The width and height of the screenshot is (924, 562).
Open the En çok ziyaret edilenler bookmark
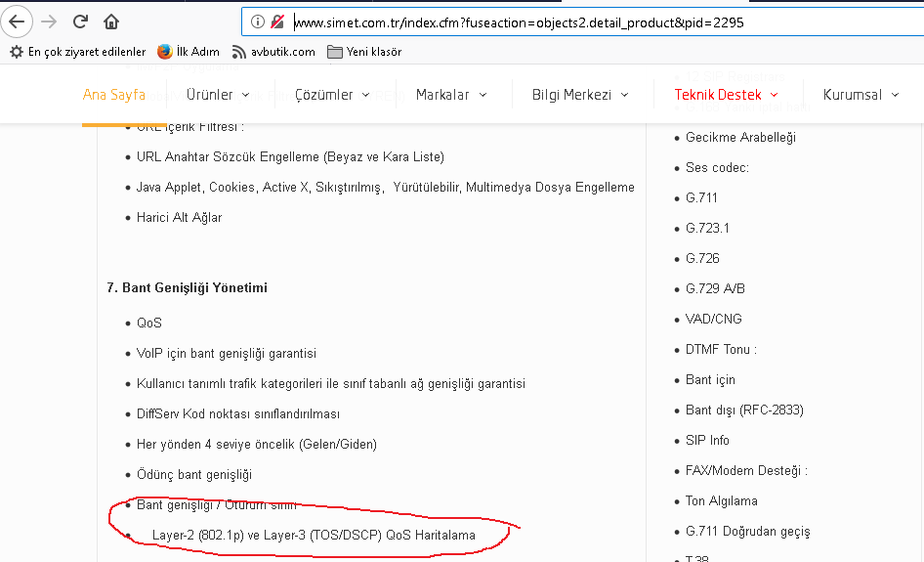coord(77,52)
